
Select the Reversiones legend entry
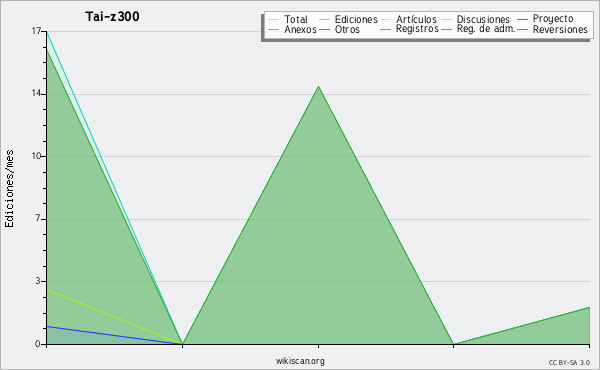[552, 29]
